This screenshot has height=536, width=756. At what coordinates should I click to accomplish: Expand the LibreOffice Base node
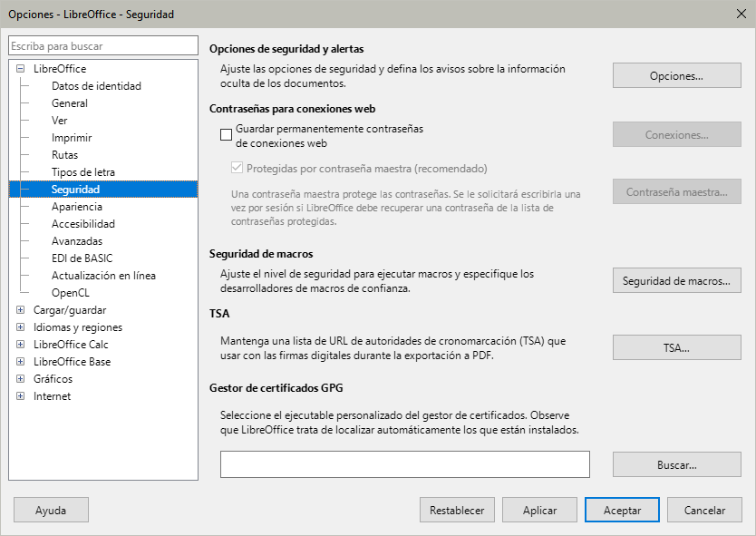pyautogui.click(x=21, y=362)
